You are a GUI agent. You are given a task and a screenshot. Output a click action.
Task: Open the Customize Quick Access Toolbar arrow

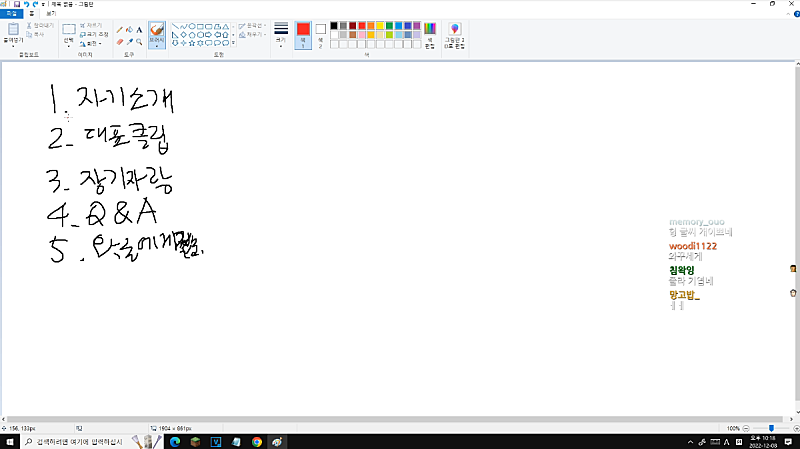(x=43, y=4)
